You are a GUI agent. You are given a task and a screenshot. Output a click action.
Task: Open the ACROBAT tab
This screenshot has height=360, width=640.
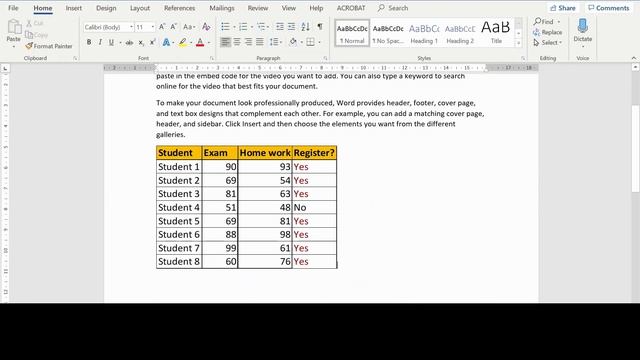(x=351, y=8)
